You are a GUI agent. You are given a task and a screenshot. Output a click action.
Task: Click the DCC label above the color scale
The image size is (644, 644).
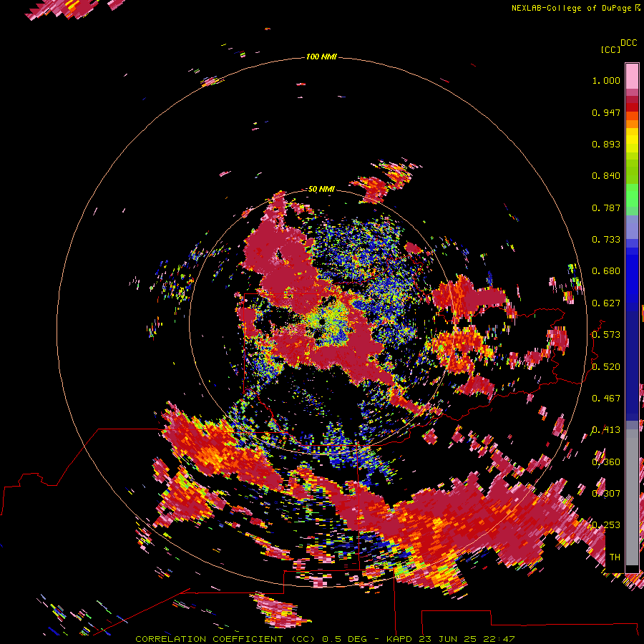(x=629, y=43)
